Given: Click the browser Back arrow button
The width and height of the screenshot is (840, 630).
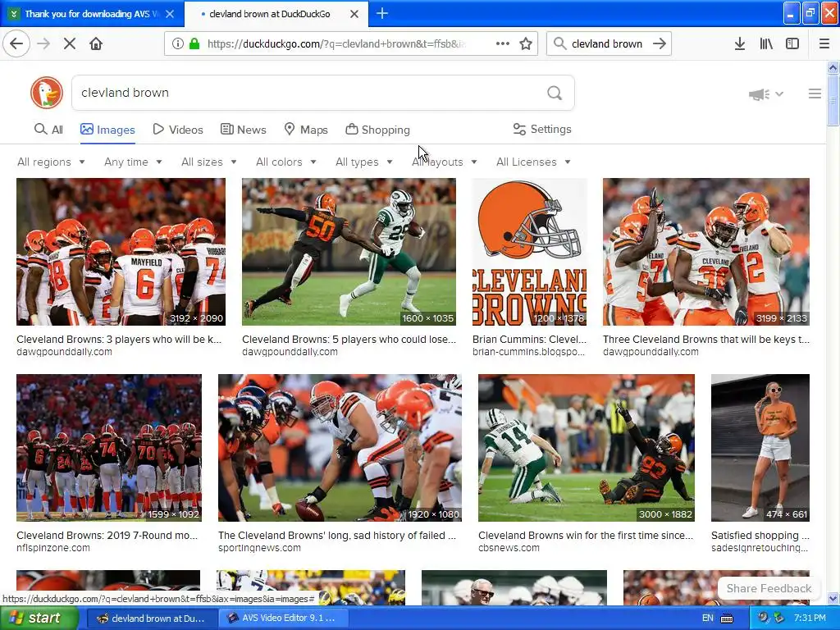Looking at the screenshot, I should click(x=16, y=43).
